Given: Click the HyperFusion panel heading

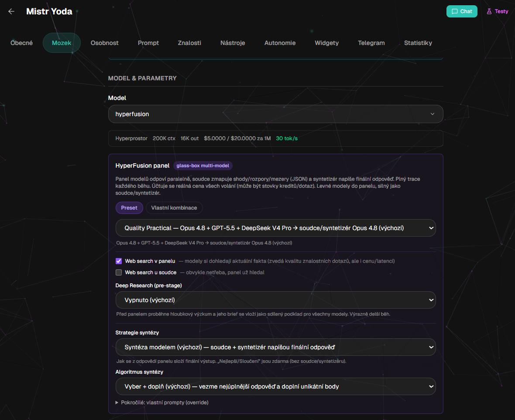Looking at the screenshot, I should click(x=142, y=165).
